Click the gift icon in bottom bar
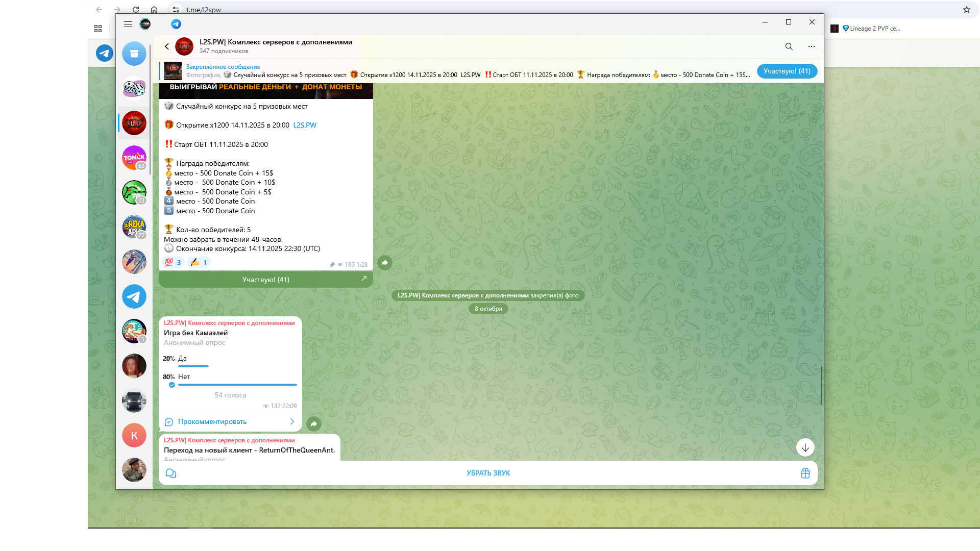Viewport: 980px width, 551px height. tap(805, 473)
